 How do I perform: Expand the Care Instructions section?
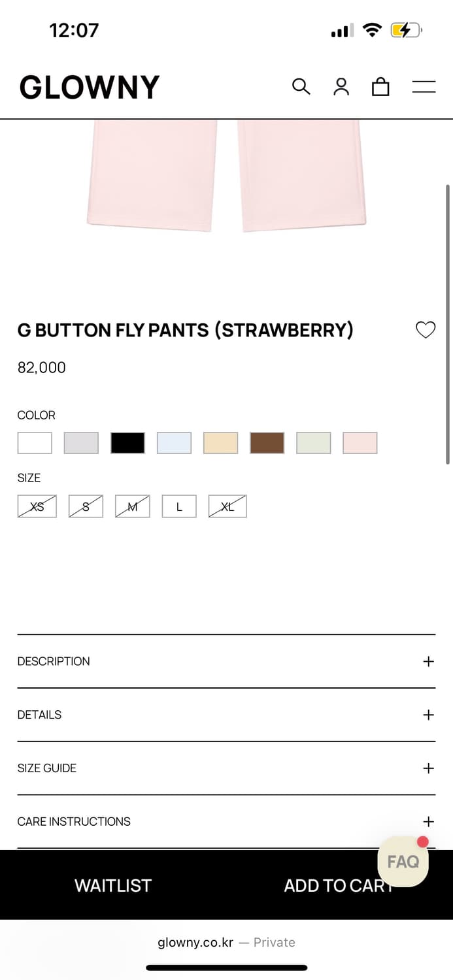[x=226, y=821]
